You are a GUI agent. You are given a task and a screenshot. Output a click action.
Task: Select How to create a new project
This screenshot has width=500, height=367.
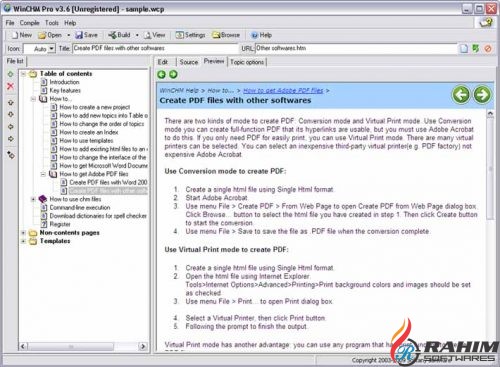pos(95,107)
